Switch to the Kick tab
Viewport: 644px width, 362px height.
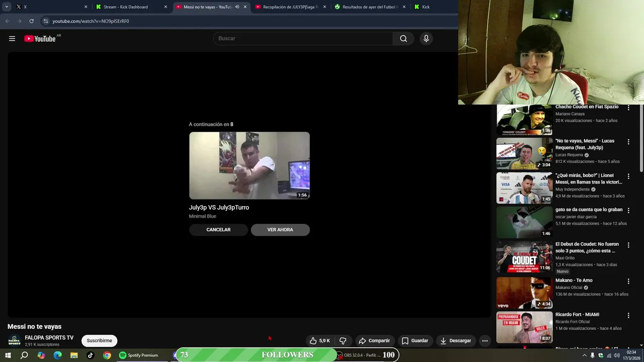tap(434, 7)
